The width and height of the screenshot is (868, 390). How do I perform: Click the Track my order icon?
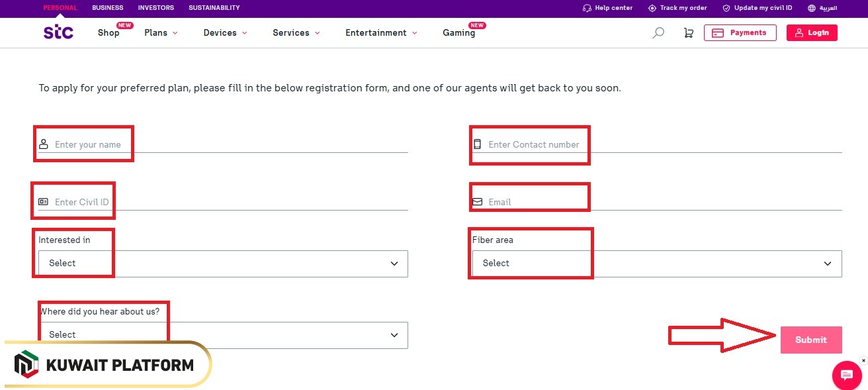pos(652,8)
